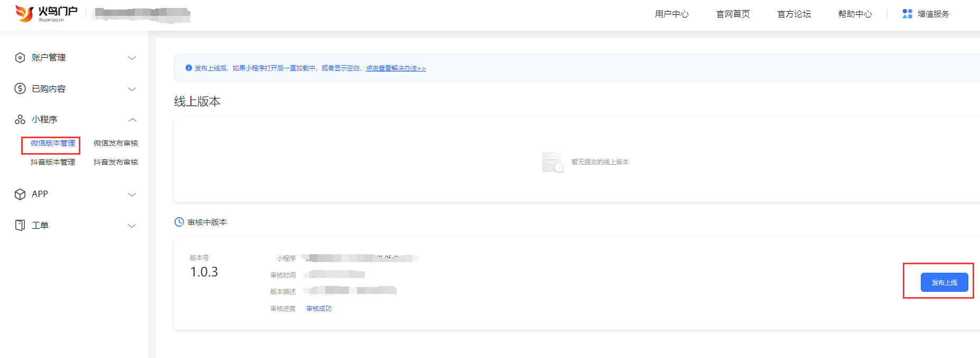
Task: Click the blue 发布上线 button
Action: [945, 282]
